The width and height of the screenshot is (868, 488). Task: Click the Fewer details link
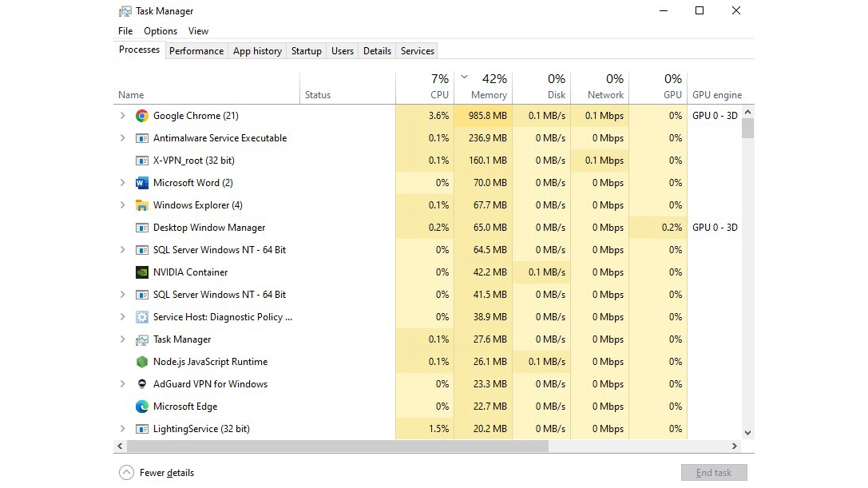[167, 473]
